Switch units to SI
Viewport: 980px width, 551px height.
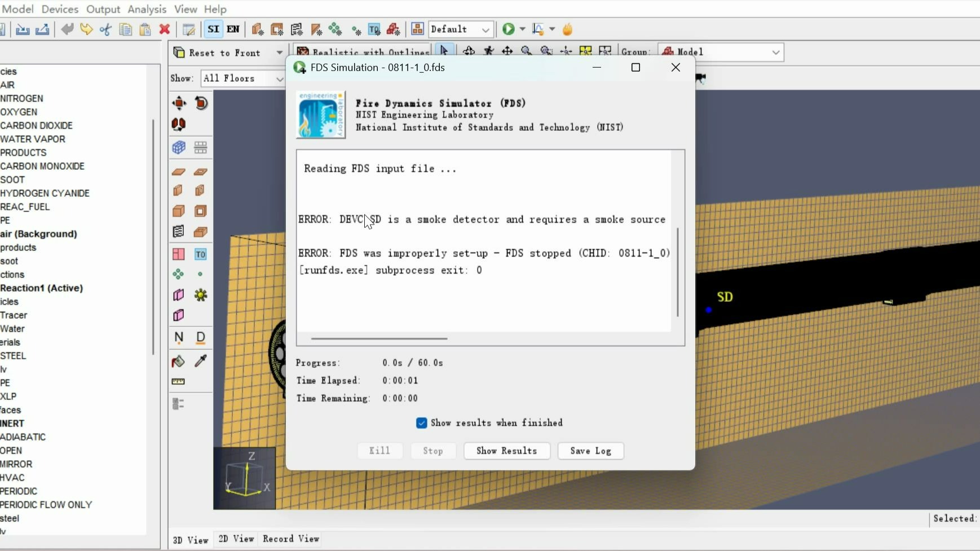[x=213, y=29]
